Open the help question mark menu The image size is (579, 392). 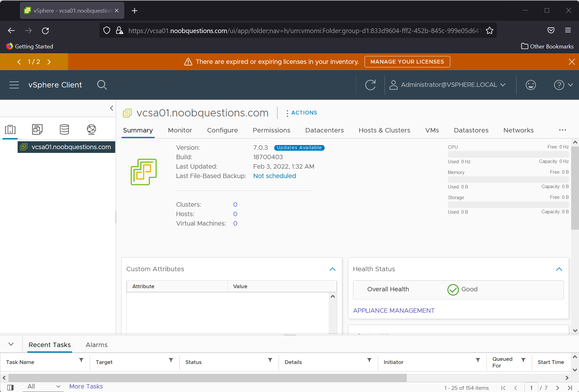563,85
